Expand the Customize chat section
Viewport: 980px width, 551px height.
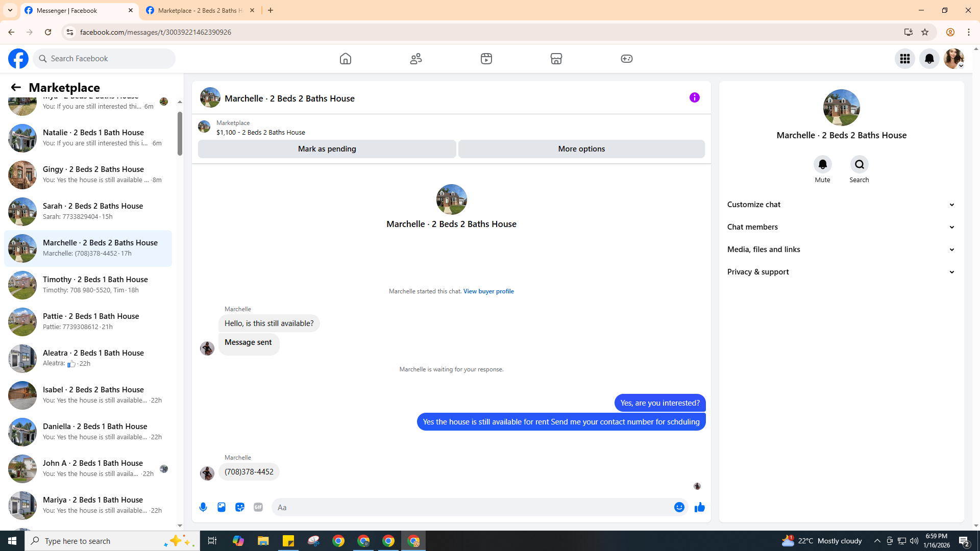click(x=841, y=205)
